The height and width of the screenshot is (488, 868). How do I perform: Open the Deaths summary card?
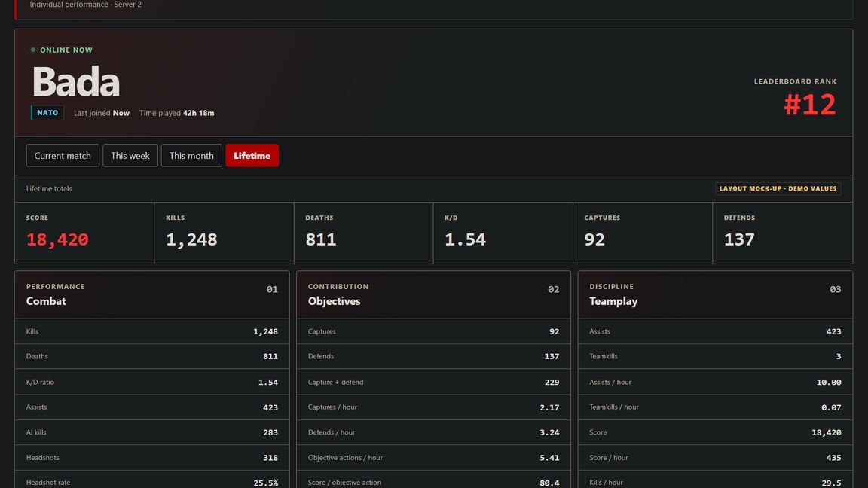(x=364, y=233)
